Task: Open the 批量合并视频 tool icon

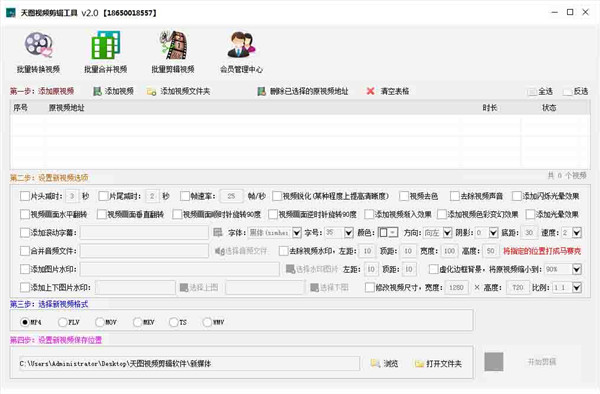Action: pyautogui.click(x=106, y=52)
